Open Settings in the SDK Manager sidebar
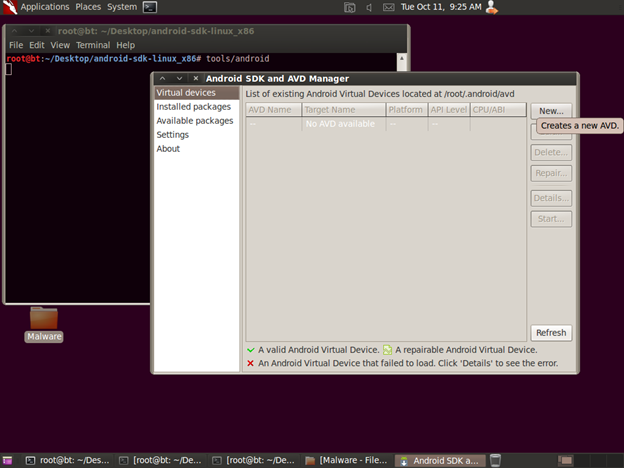 pos(172,135)
